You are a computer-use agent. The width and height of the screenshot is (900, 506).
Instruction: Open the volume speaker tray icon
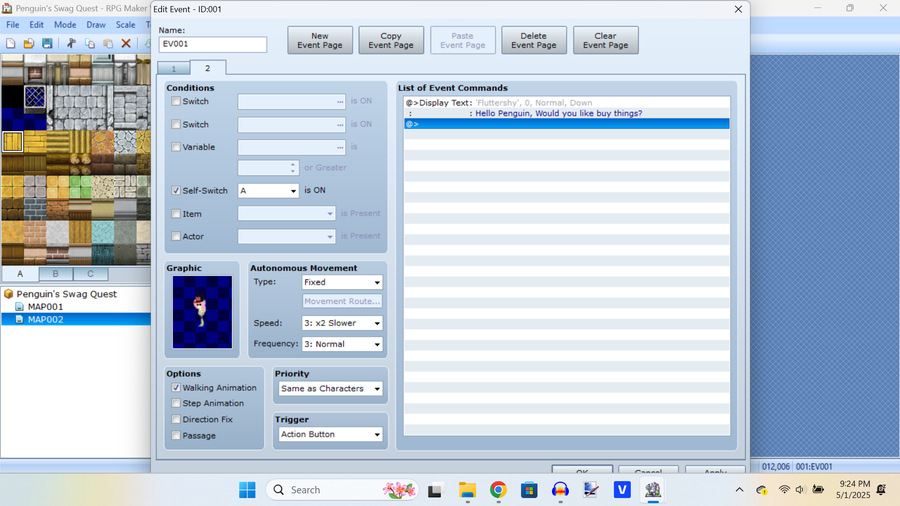click(800, 490)
